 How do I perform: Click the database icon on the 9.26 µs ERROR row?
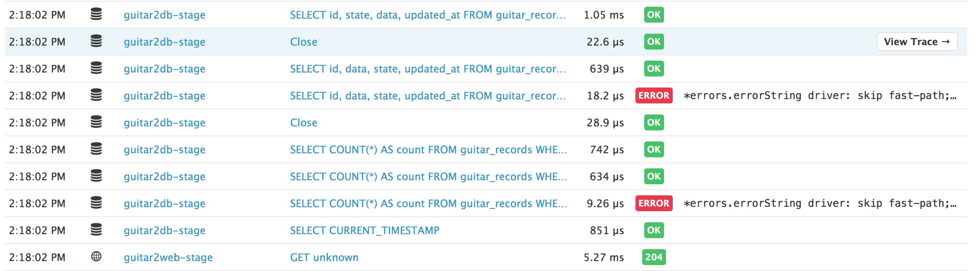pyautogui.click(x=96, y=203)
